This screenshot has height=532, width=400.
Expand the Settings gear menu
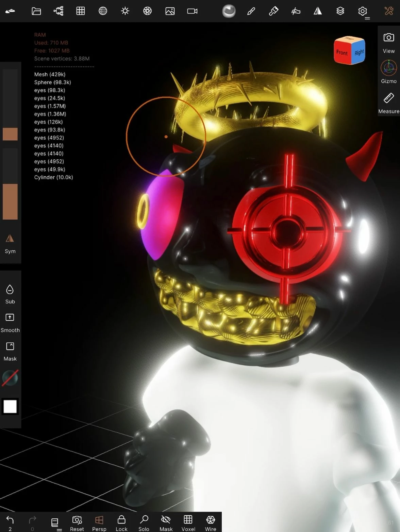tap(363, 11)
